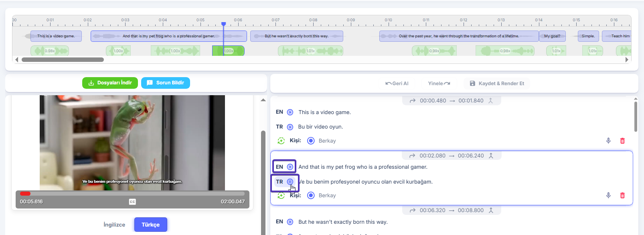Select the "Over the past year" timeline clip
The height and width of the screenshot is (235, 644).
[458, 36]
